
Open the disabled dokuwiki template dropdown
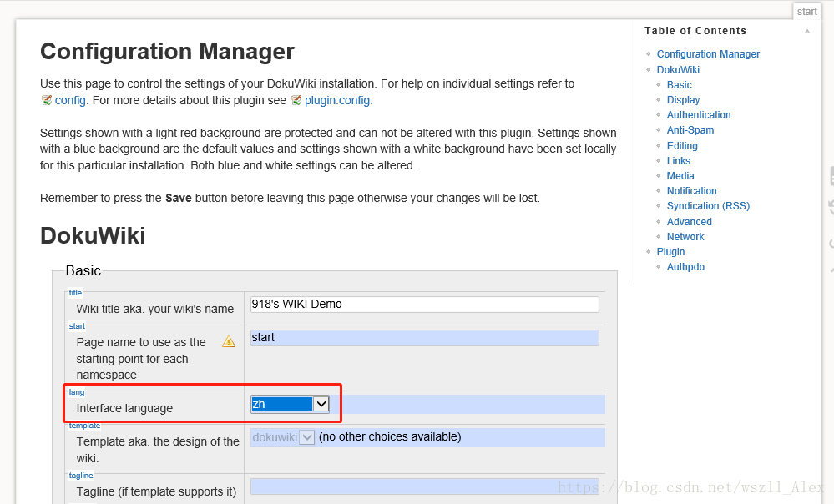click(283, 437)
